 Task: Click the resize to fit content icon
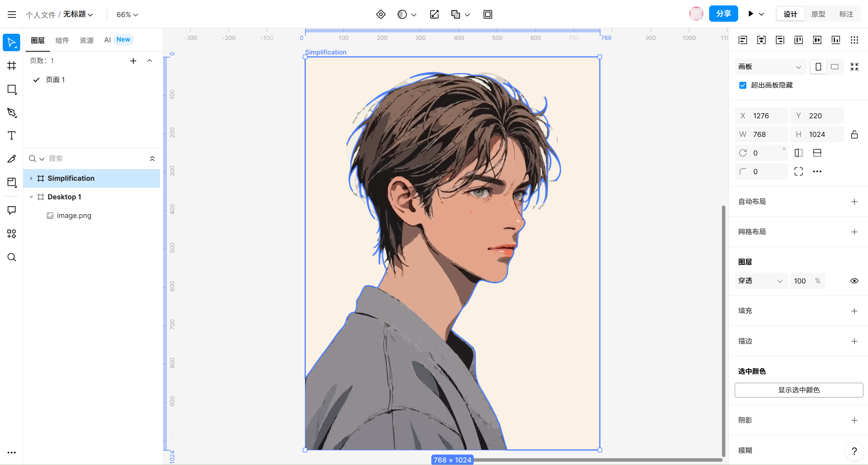854,67
